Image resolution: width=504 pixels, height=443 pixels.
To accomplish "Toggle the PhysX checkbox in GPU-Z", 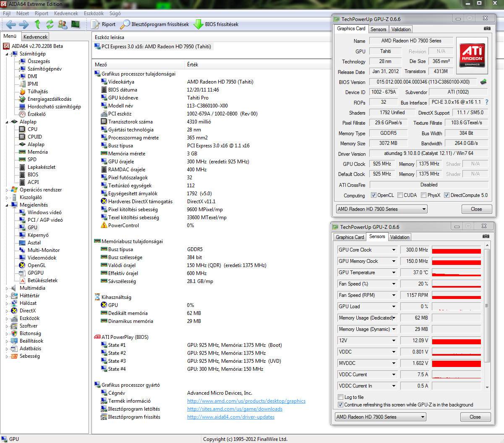I will point(423,195).
